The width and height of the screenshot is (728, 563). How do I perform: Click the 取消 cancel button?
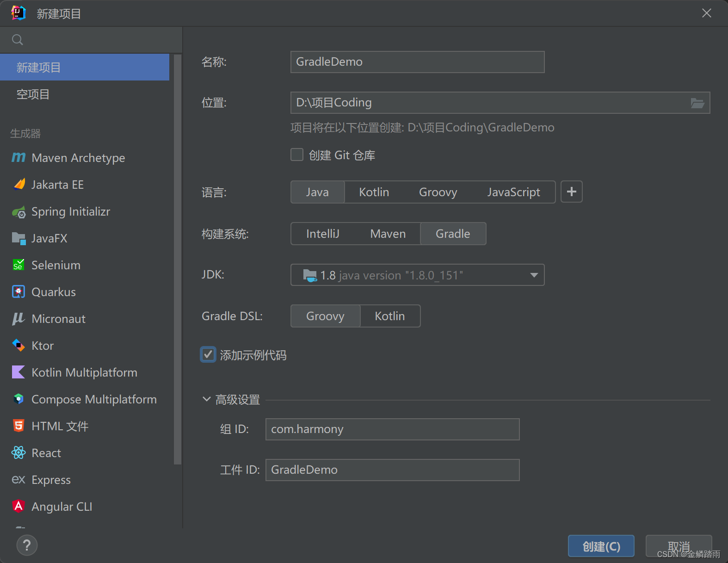[x=679, y=546]
